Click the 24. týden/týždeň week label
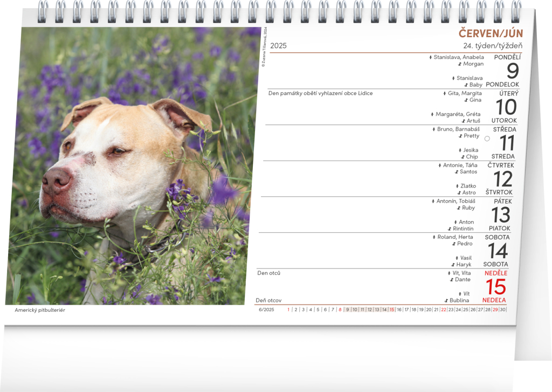The width and height of the screenshot is (552, 392). [492, 46]
